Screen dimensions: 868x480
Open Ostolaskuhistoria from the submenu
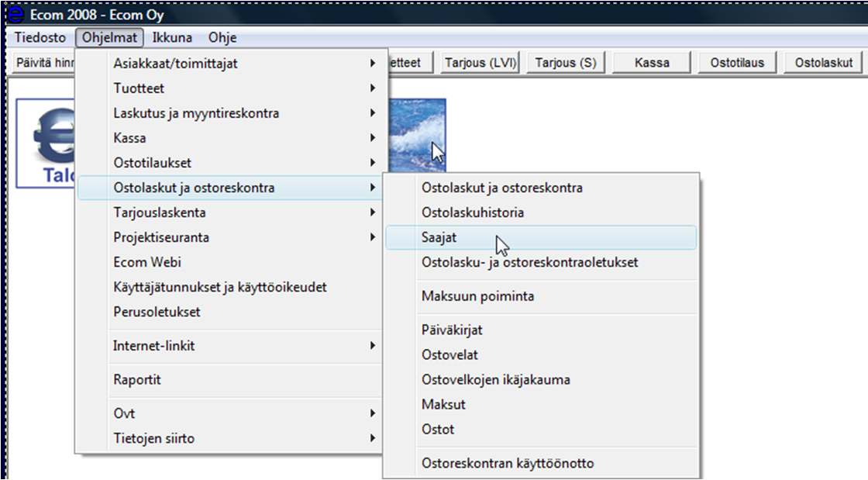(x=541, y=212)
